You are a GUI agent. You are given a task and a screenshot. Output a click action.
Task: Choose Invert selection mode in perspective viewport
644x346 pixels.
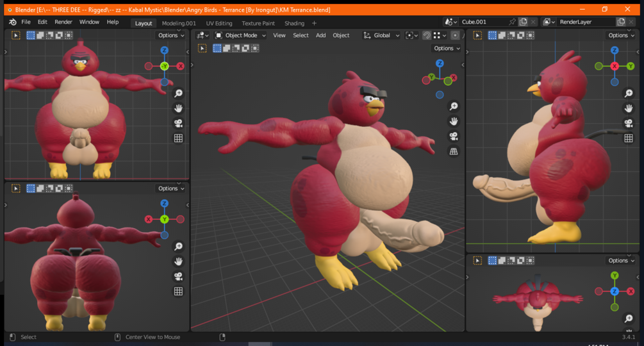245,49
